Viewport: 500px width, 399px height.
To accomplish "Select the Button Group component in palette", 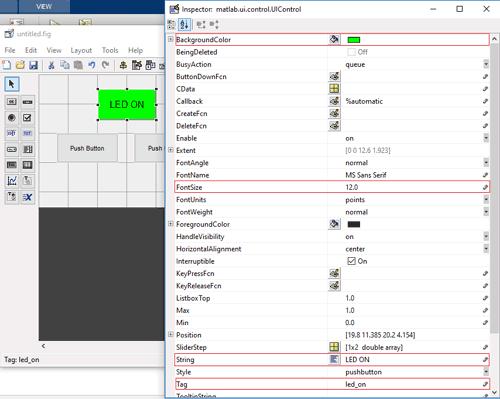I will pyautogui.click(x=12, y=197).
